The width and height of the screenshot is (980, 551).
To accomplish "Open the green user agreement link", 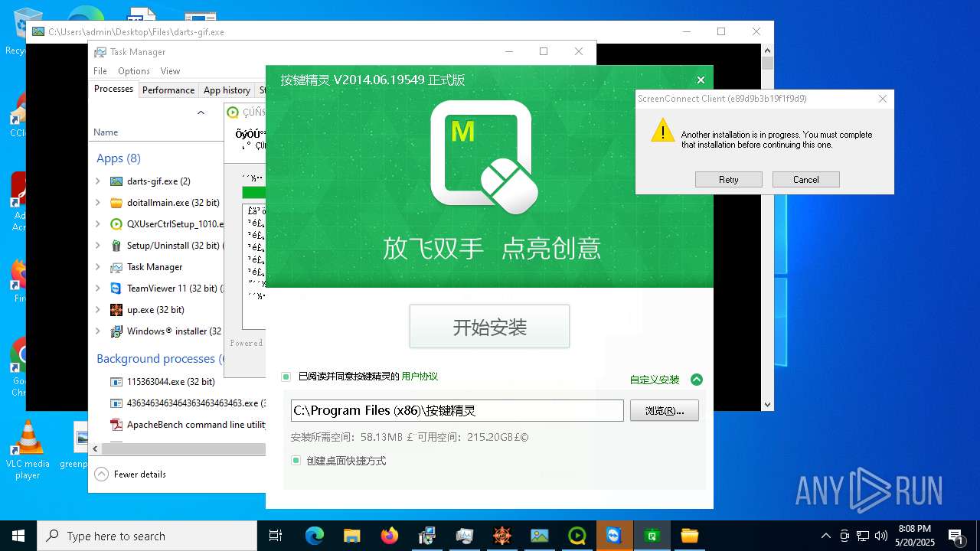I will (420, 377).
